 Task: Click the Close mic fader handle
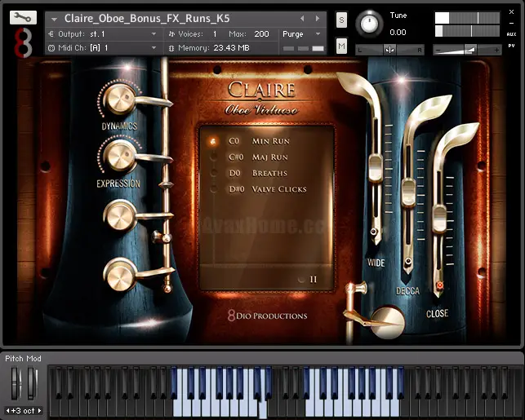(439, 219)
